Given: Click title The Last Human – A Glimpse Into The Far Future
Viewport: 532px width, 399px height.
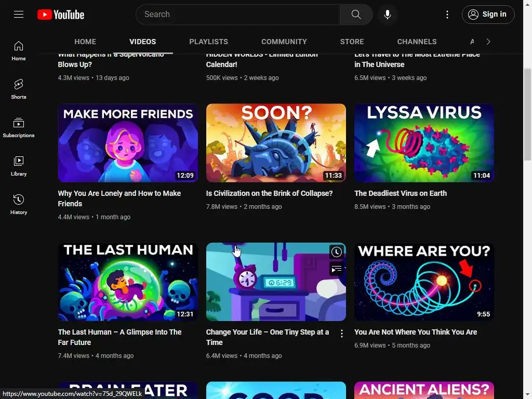Looking at the screenshot, I should pos(120,337).
